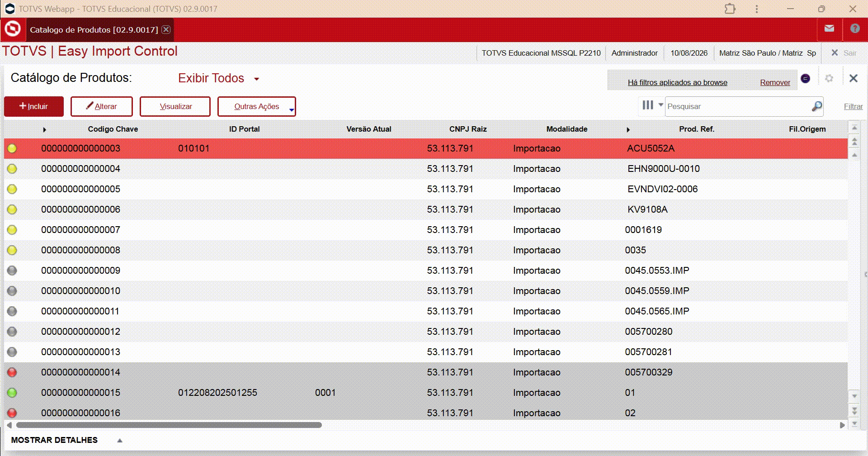This screenshot has width=868, height=456.
Task: Expand the MOSTRAR DETALHES section
Action: [120, 440]
